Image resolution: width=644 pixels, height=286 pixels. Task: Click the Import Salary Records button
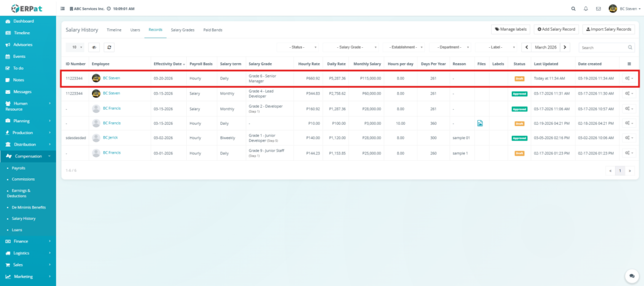click(x=609, y=29)
